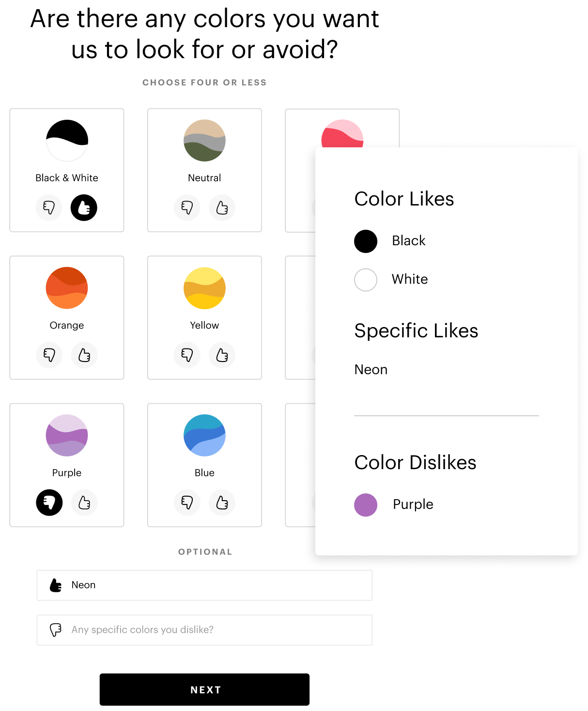The height and width of the screenshot is (711, 588).
Task: Select the Black swatch under Color Likes
Action: click(x=366, y=241)
